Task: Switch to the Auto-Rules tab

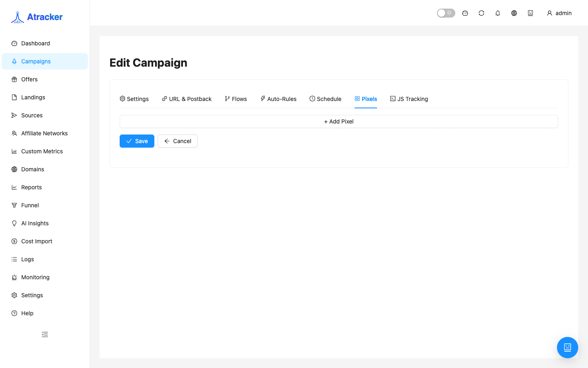Action: [x=278, y=99]
